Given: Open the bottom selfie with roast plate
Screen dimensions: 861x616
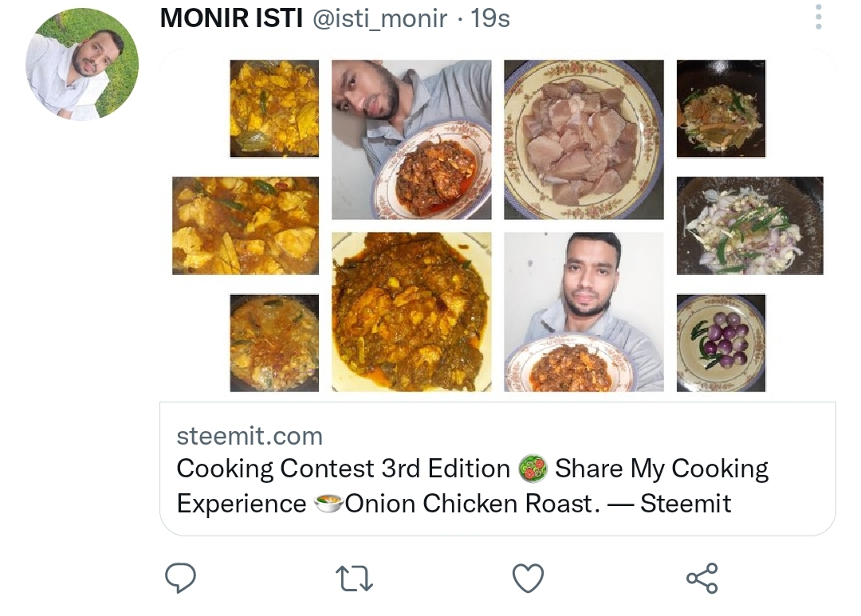Looking at the screenshot, I should (584, 312).
